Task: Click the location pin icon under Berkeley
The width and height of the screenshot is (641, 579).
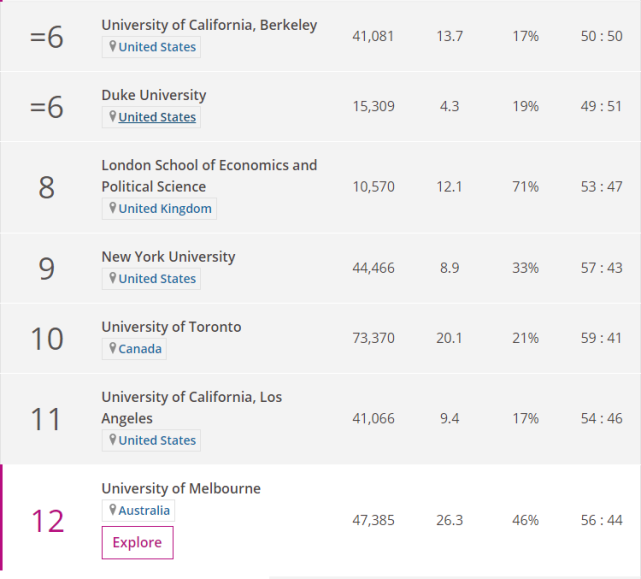Action: click(x=113, y=47)
